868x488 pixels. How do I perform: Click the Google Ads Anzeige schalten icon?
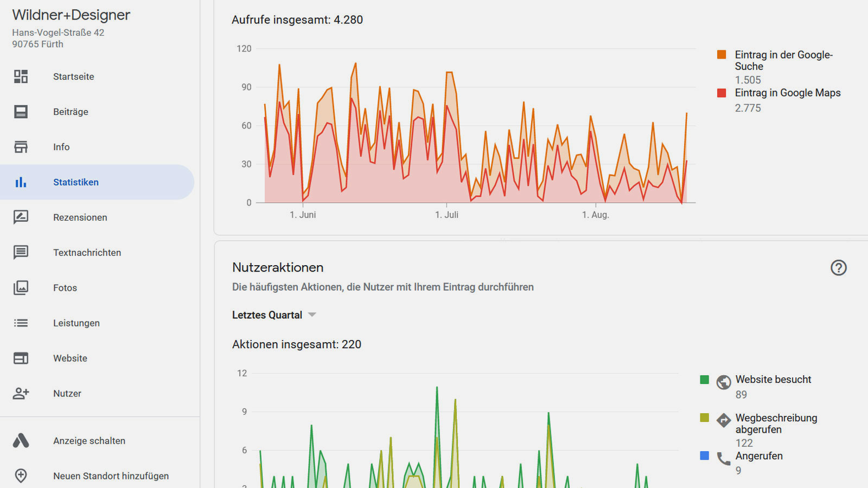click(21, 441)
